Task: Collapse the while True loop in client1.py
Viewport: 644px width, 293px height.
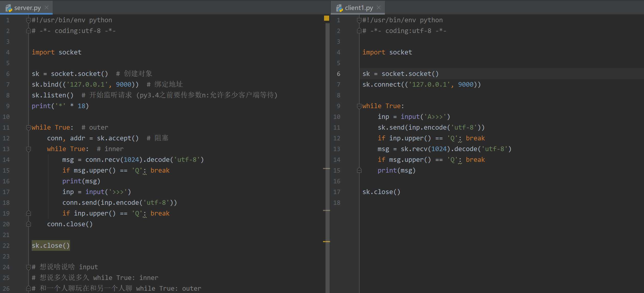Action: pyautogui.click(x=359, y=106)
